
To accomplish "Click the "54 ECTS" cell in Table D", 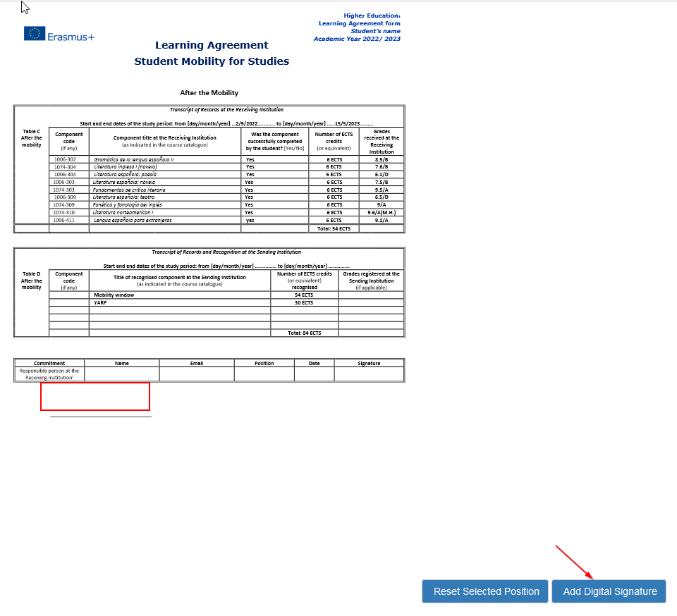I will coord(304,295).
